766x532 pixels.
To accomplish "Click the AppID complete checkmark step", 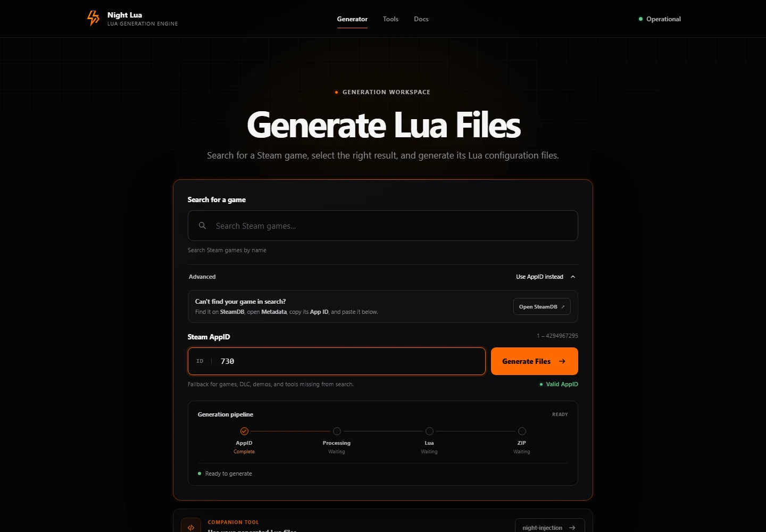I will coord(244,431).
